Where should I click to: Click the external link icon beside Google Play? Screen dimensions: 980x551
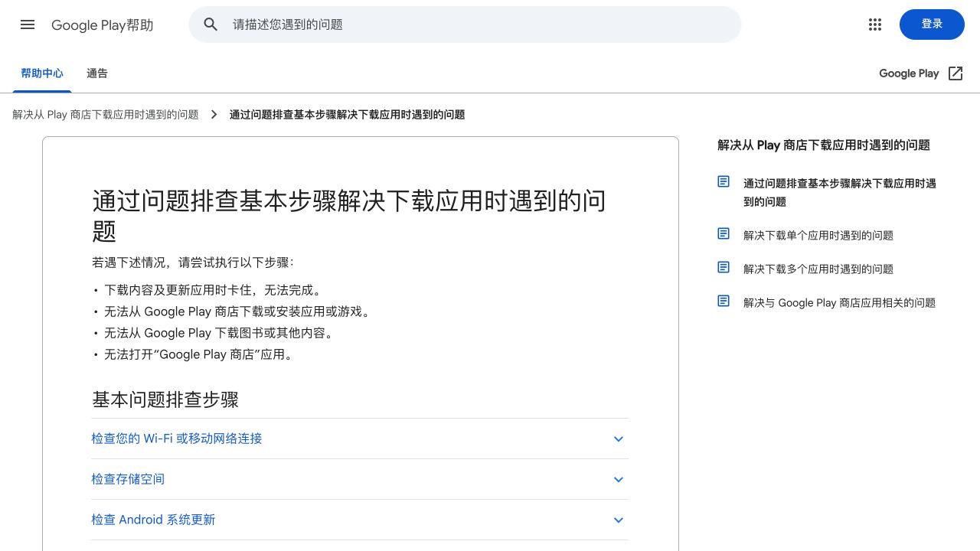(x=955, y=73)
